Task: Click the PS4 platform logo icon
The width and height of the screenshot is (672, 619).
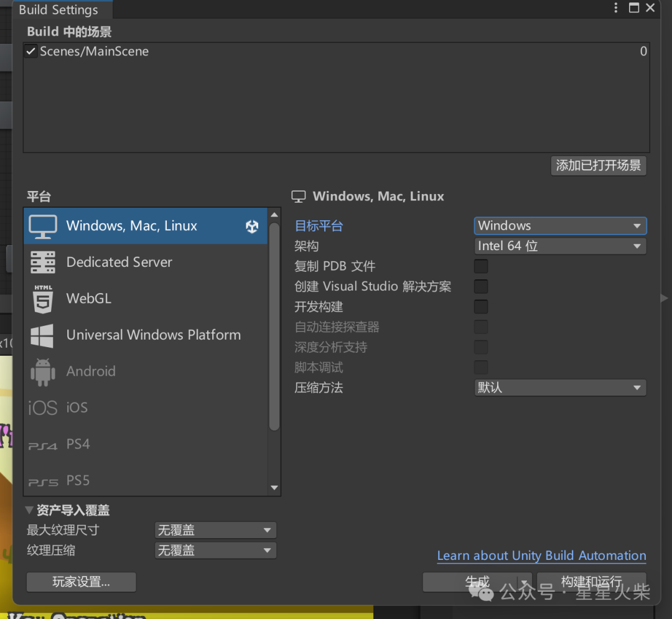Action: point(42,446)
